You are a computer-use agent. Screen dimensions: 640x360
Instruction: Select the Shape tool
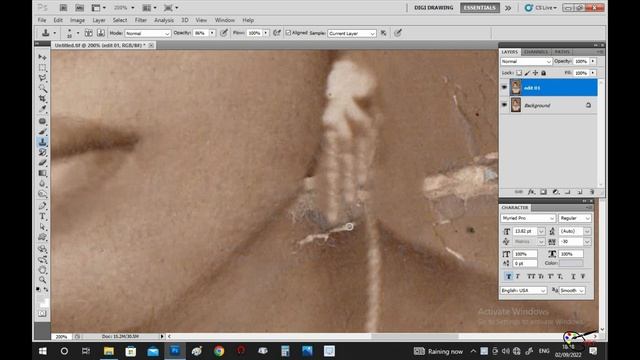pos(42,237)
